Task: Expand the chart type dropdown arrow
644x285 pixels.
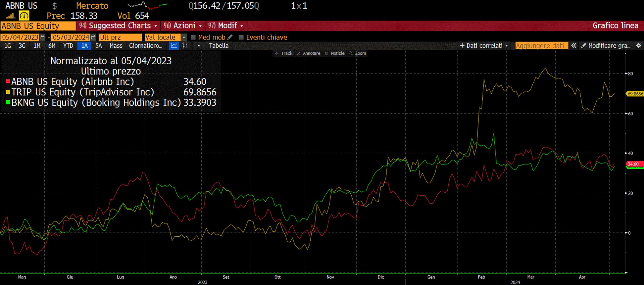Action: point(199,46)
